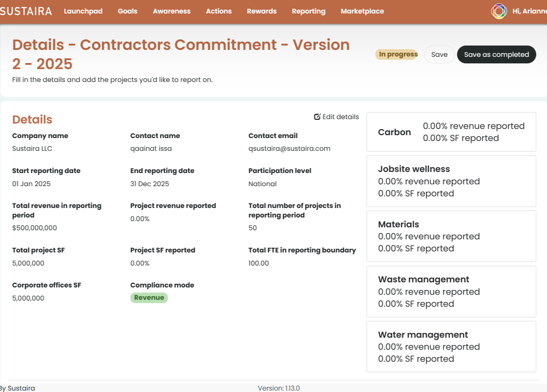Image resolution: width=547 pixels, height=392 pixels.
Task: Click the Version: 1.13.0 footer text
Action: 279,388
